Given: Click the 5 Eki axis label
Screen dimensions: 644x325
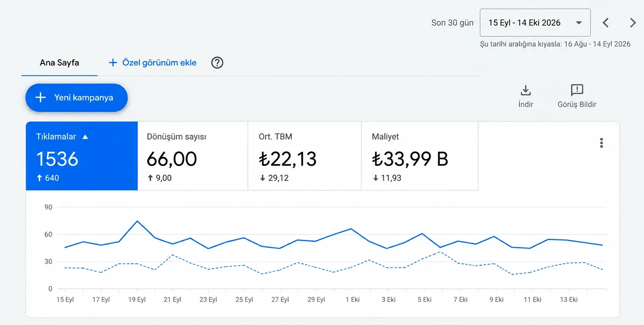Looking at the screenshot, I should (425, 300).
